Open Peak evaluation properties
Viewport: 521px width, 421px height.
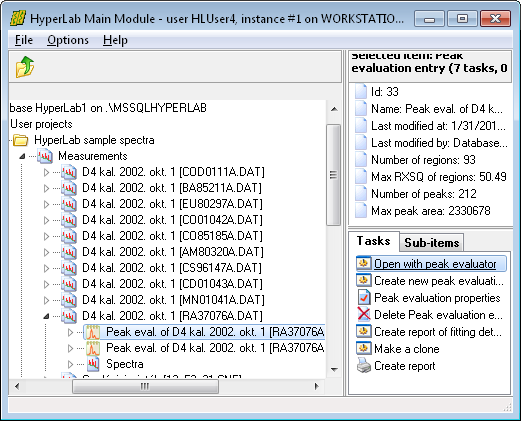[437, 298]
